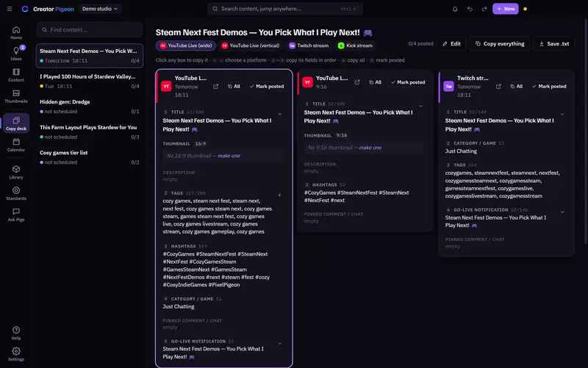The height and width of the screenshot is (368, 588).
Task: Copy Just Chatting category on Twitch card
Action: [461, 151]
